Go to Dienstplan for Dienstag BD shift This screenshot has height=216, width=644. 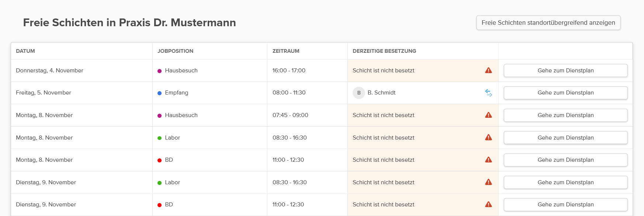click(565, 205)
